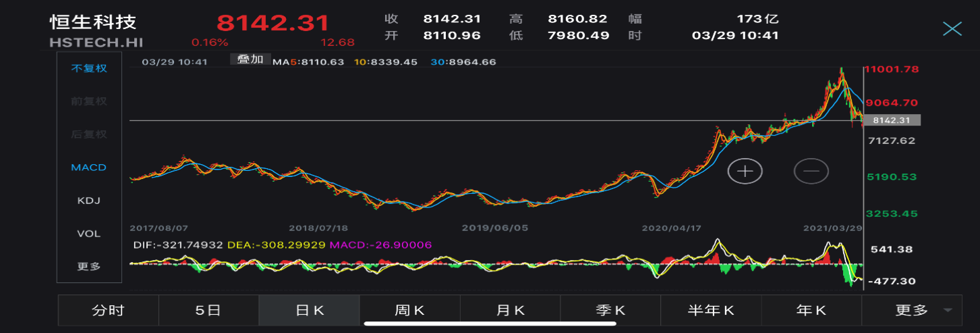The width and height of the screenshot is (980, 333).
Task: Switch indicator to VOL
Action: click(x=89, y=234)
